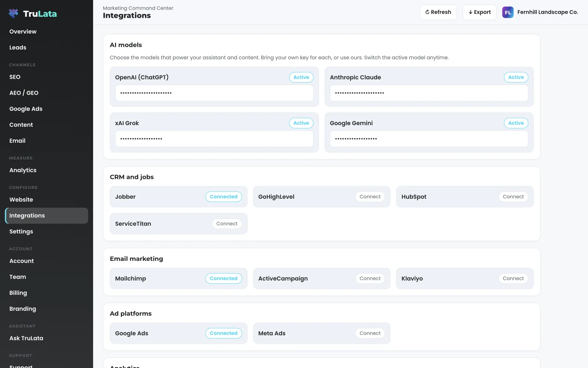Viewport: 588px width, 368px height.
Task: Connect the GoHighLevel CRM
Action: click(370, 197)
